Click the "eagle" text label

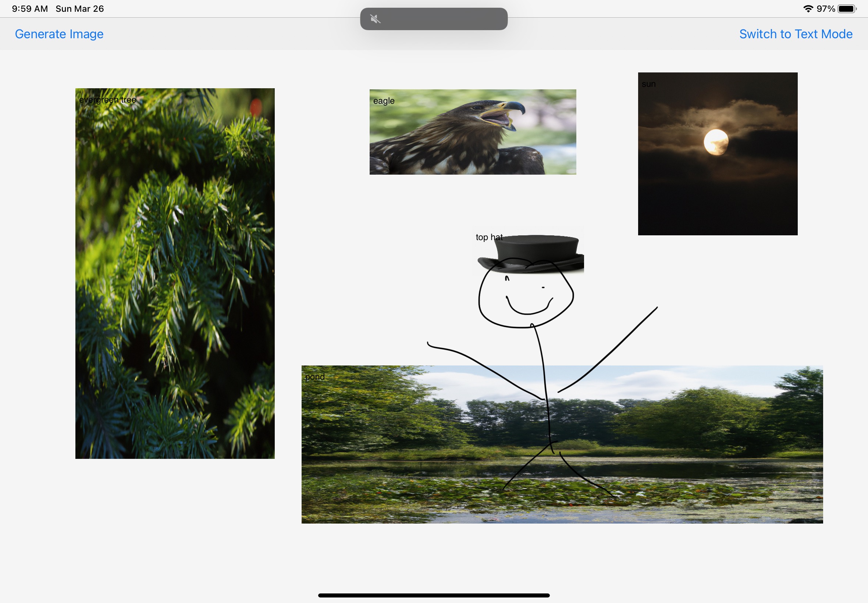pyautogui.click(x=384, y=101)
